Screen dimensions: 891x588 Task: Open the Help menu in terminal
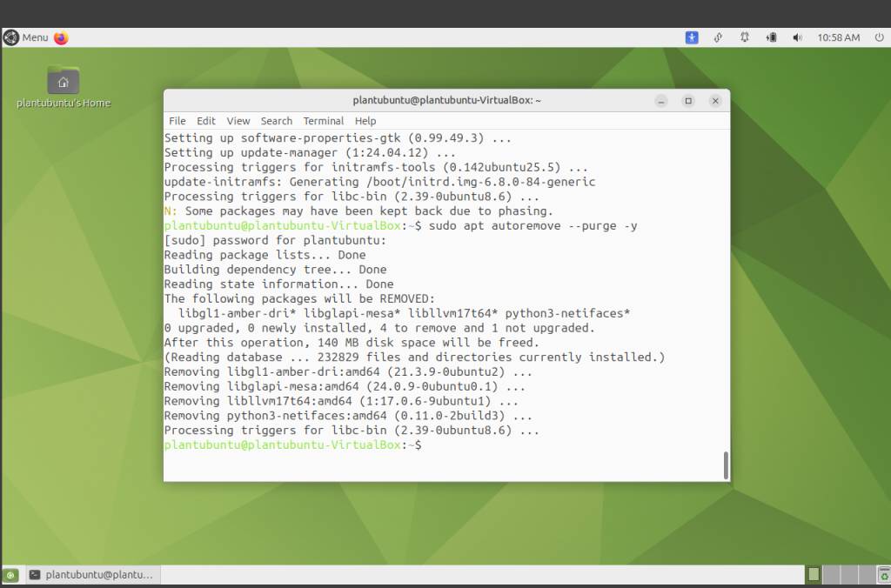365,121
